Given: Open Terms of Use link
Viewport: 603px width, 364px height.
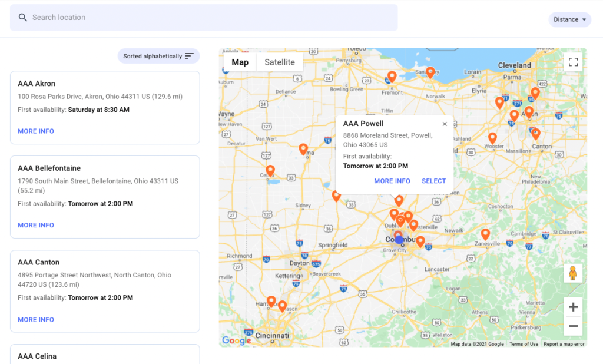Looking at the screenshot, I should coord(524,344).
